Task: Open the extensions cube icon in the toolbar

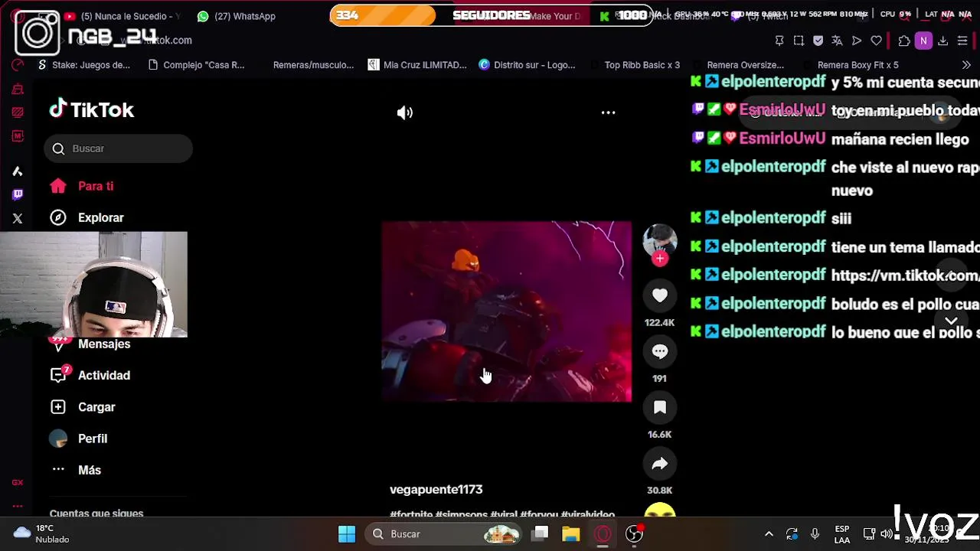Action: (903, 41)
